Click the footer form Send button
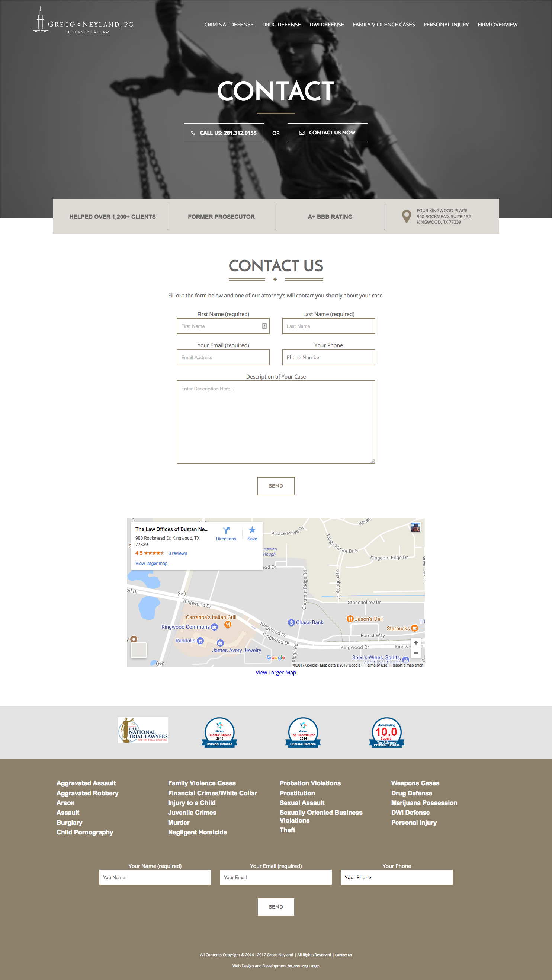The height and width of the screenshot is (980, 552). click(x=276, y=907)
